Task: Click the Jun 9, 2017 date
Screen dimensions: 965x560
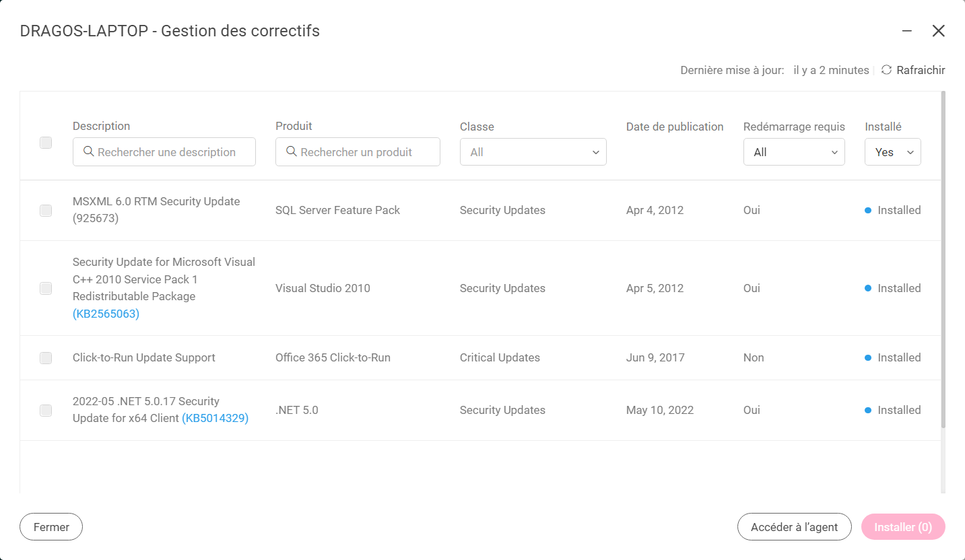Action: [655, 357]
